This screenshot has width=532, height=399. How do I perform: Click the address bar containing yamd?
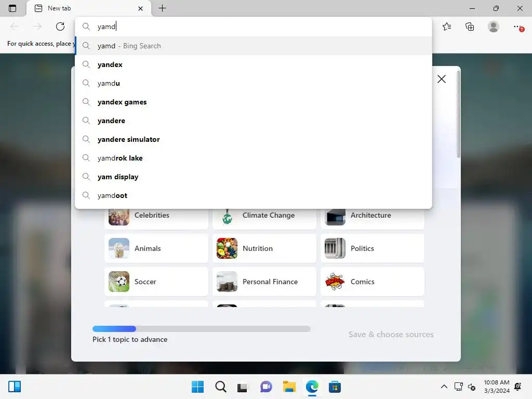[x=254, y=26]
